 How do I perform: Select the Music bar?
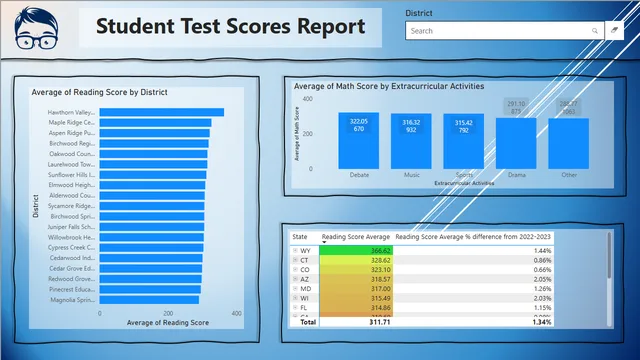pyautogui.click(x=411, y=141)
